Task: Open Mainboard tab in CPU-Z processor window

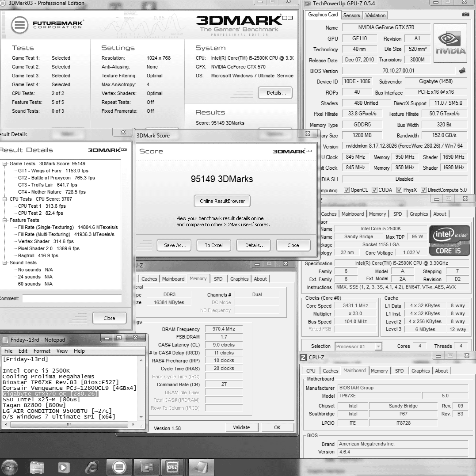Action: (352, 214)
